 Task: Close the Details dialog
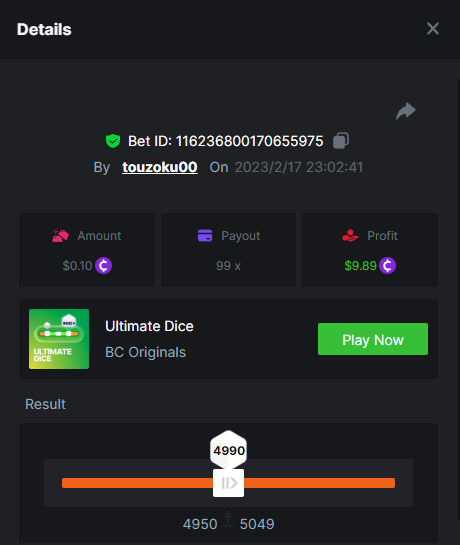point(433,29)
